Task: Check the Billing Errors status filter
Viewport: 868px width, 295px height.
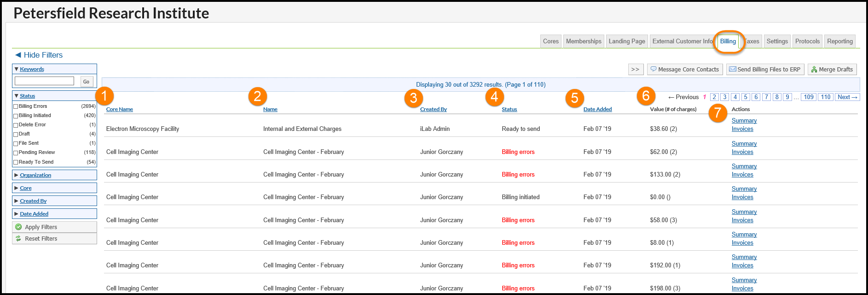Action: 16,106
